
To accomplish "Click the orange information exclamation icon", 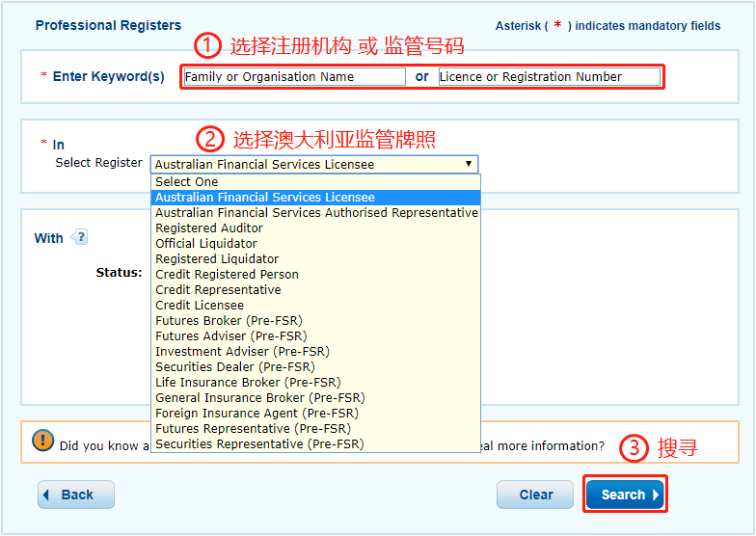I will coord(43,441).
